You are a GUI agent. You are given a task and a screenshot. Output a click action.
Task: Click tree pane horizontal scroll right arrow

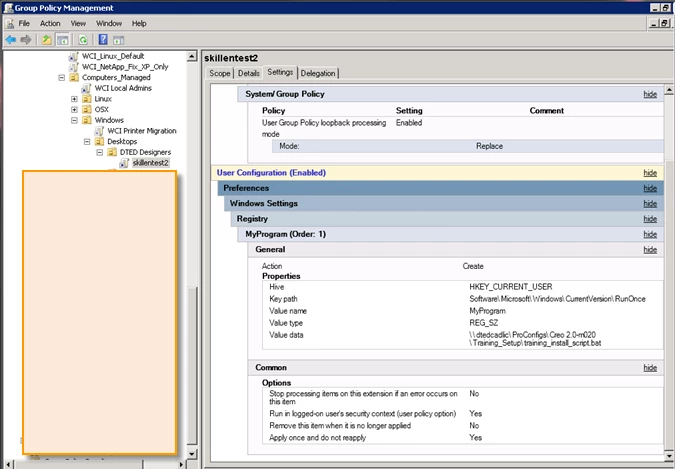click(x=182, y=464)
